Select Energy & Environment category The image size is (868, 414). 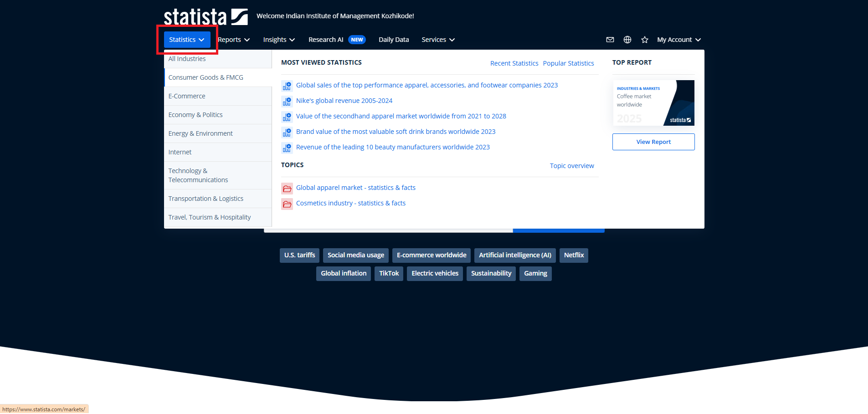coord(200,133)
